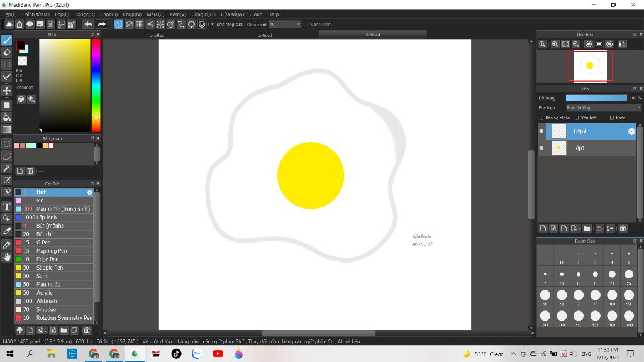Open the Bộ lọc(R) filter menu
This screenshot has height=362, width=644.
point(85,14)
